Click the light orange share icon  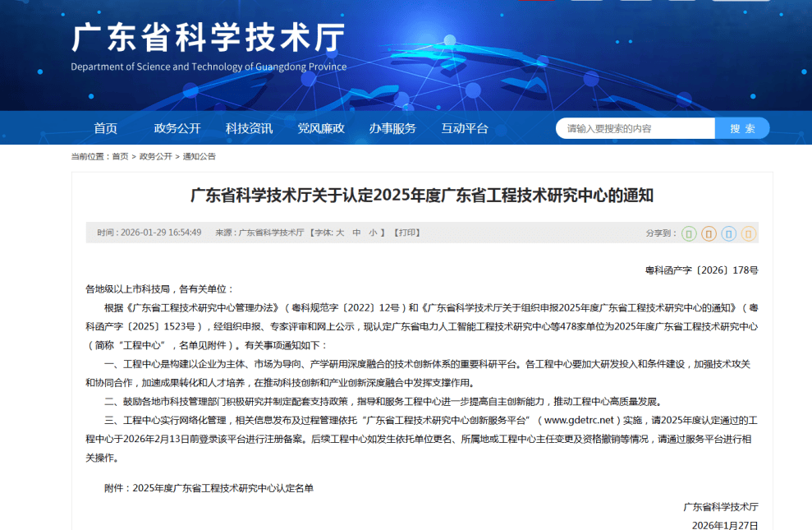[x=748, y=233]
